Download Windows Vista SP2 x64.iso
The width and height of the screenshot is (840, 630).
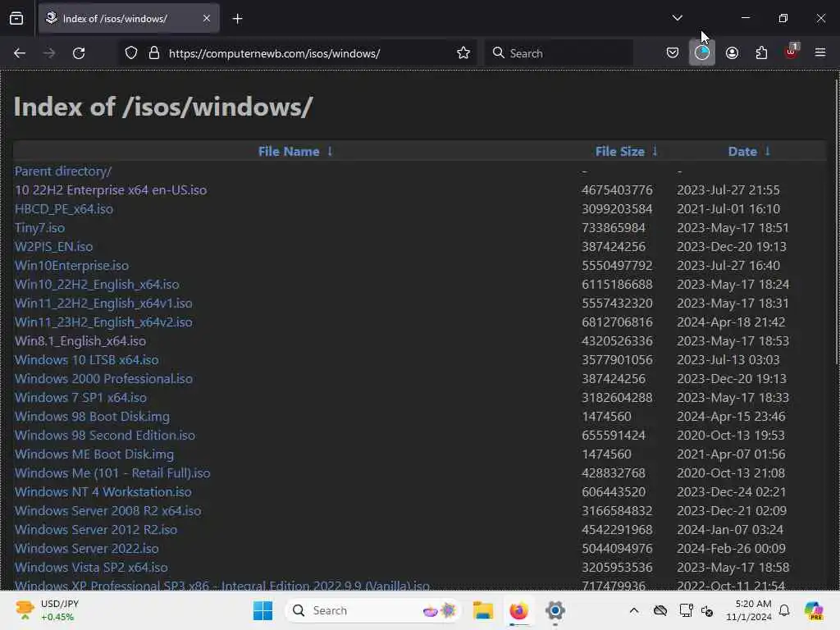[91, 568]
